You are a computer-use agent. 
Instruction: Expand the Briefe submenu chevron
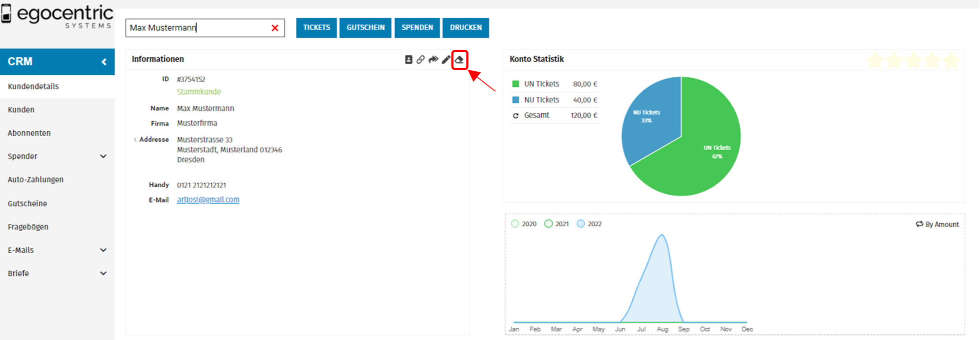point(103,273)
